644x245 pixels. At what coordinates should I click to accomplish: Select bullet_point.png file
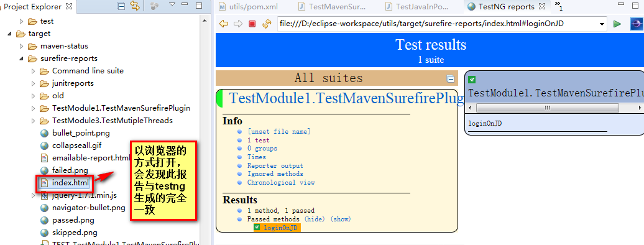click(x=81, y=133)
